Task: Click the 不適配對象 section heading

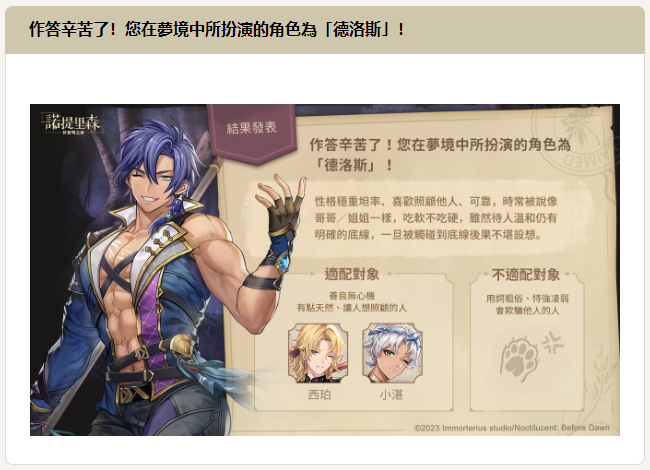Action: (526, 274)
